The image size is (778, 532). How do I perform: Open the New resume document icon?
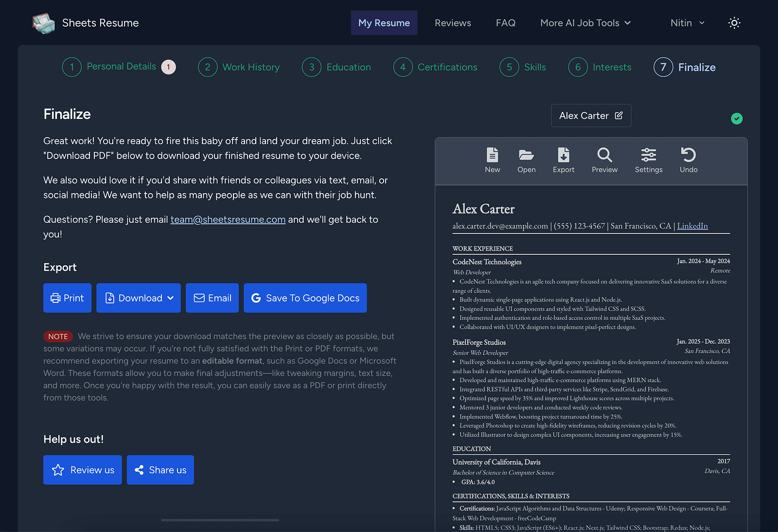click(493, 155)
